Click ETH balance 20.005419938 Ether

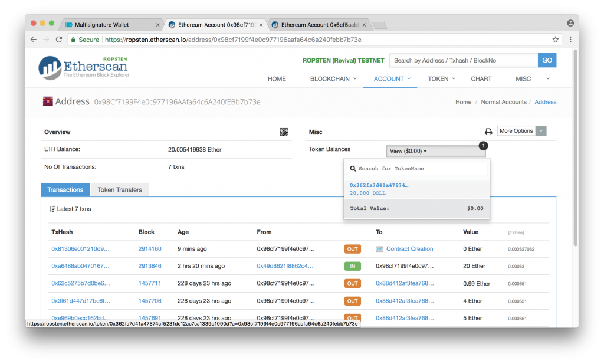click(195, 149)
